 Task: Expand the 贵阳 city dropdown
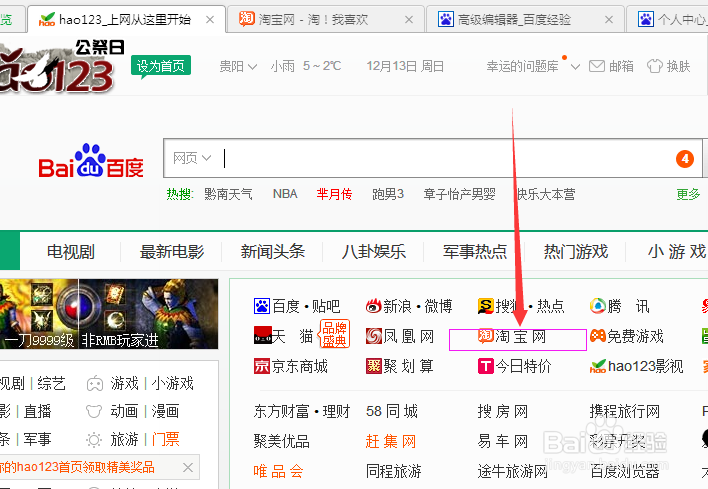tap(238, 66)
